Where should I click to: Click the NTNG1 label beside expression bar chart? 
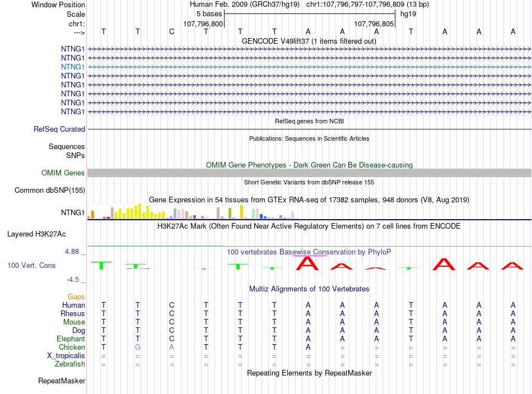click(73, 212)
